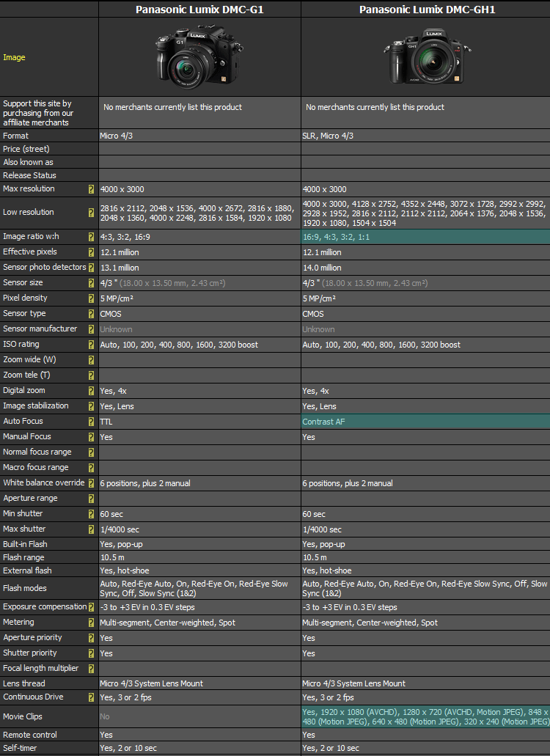Screen dimensions: 550x756
Task: Open help icon for White balance override
Action: [91, 483]
